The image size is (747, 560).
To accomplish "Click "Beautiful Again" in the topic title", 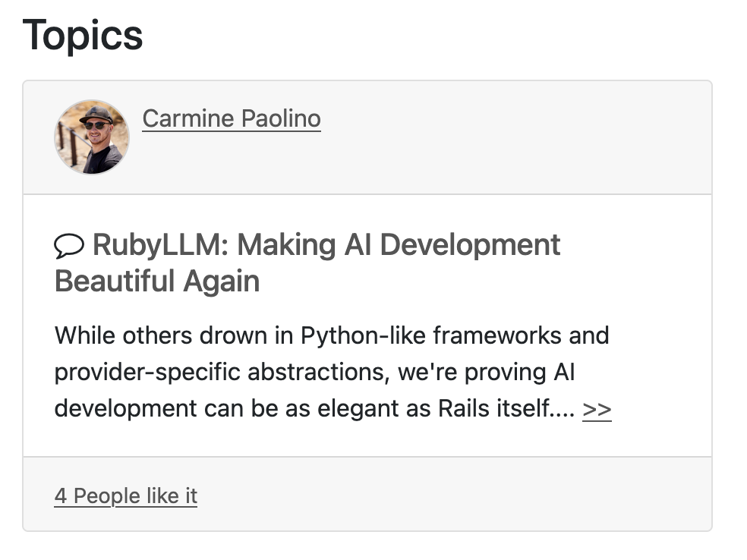I will click(157, 282).
